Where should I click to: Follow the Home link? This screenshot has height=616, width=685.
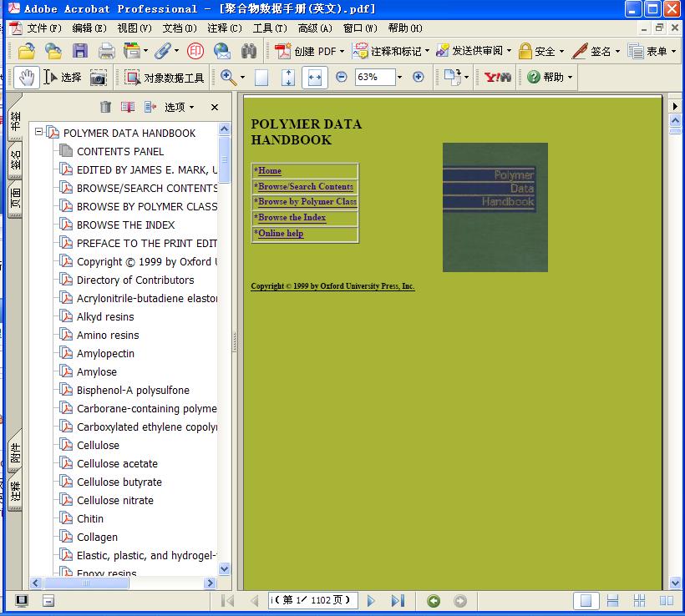coord(270,171)
